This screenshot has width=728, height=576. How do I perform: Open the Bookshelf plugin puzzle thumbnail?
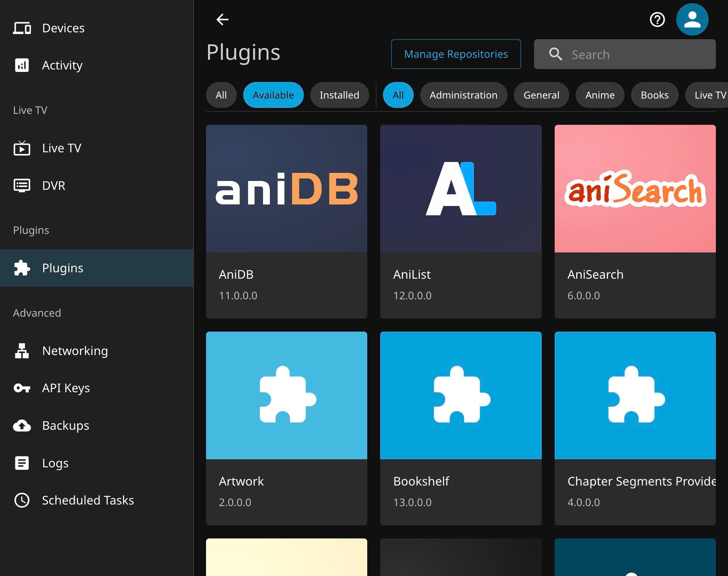tap(461, 395)
